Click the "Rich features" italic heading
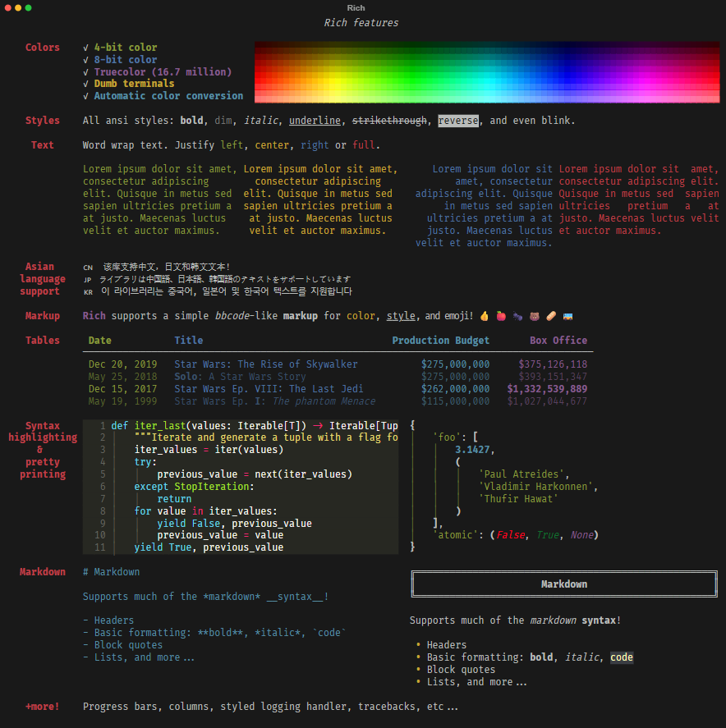 [361, 23]
